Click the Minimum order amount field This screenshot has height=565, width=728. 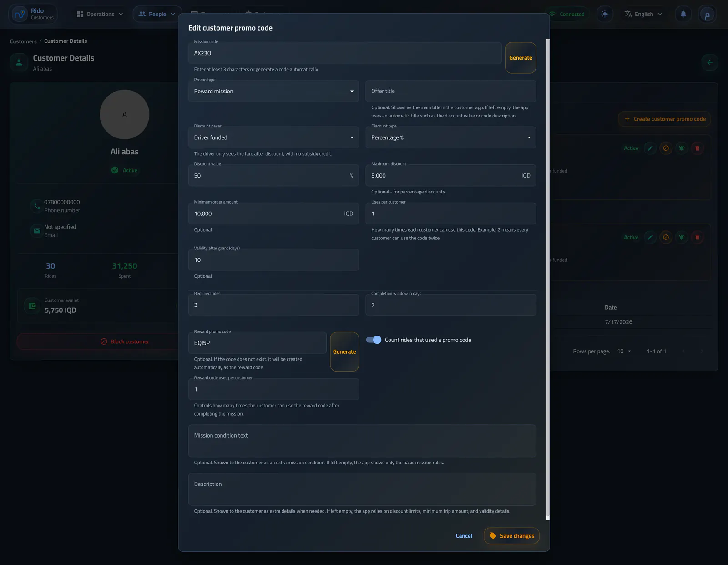(273, 214)
